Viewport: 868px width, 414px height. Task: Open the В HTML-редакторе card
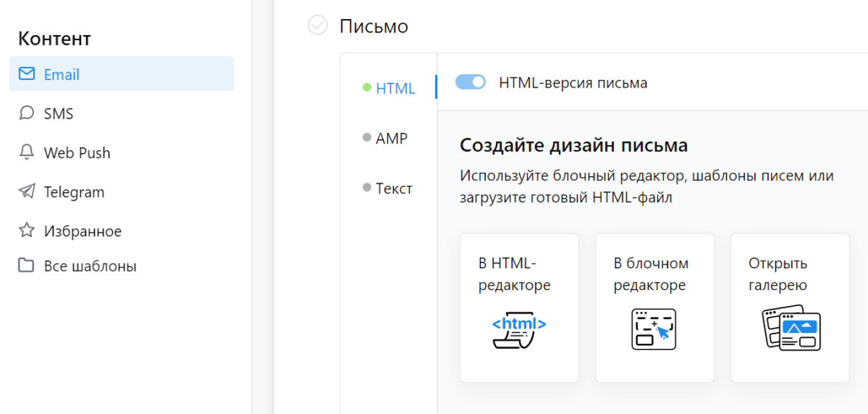(x=519, y=307)
